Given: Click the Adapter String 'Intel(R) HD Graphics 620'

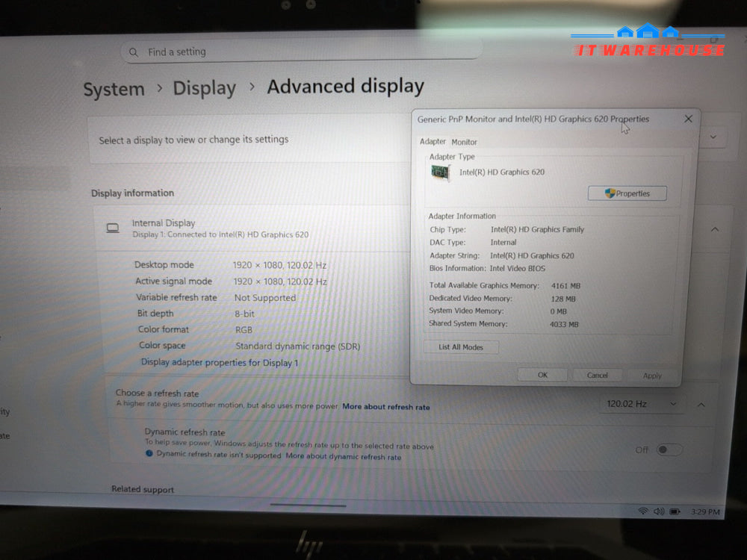Looking at the screenshot, I should [x=532, y=255].
